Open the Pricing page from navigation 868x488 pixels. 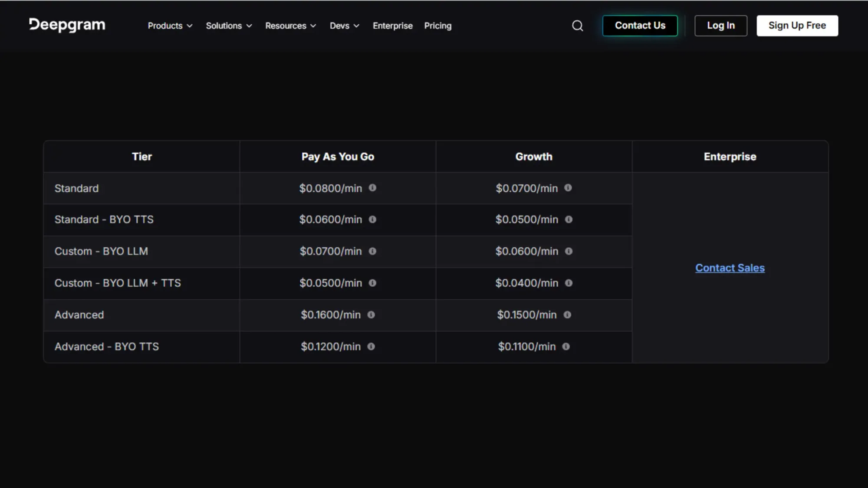coord(437,26)
